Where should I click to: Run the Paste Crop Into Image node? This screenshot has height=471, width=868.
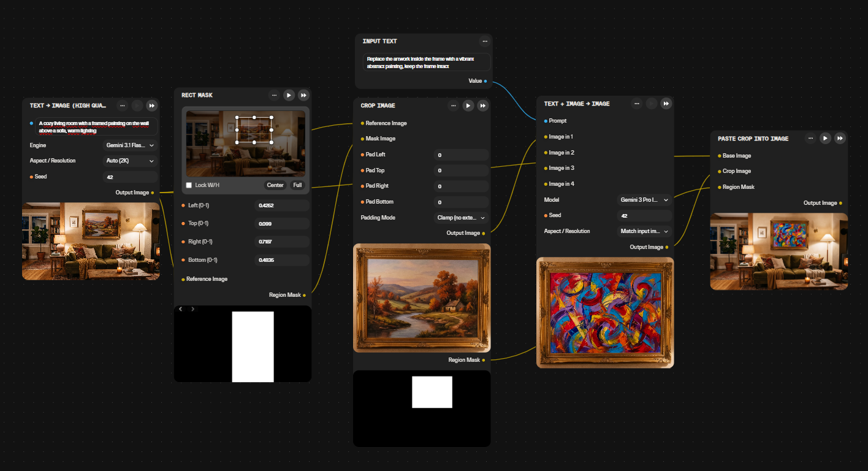[x=826, y=139]
